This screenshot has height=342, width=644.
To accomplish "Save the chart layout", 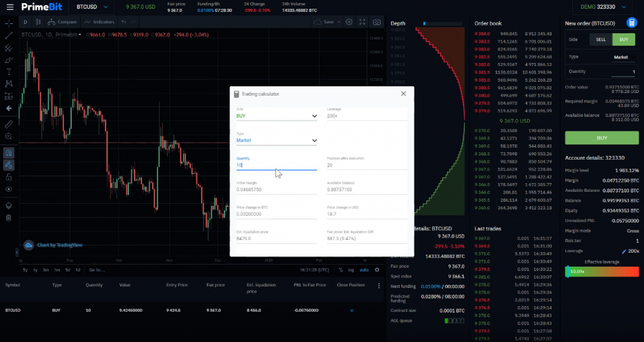I will (325, 22).
